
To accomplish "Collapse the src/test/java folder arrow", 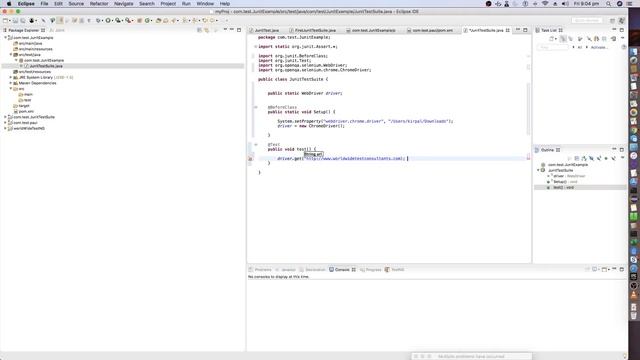I will click(x=11, y=54).
